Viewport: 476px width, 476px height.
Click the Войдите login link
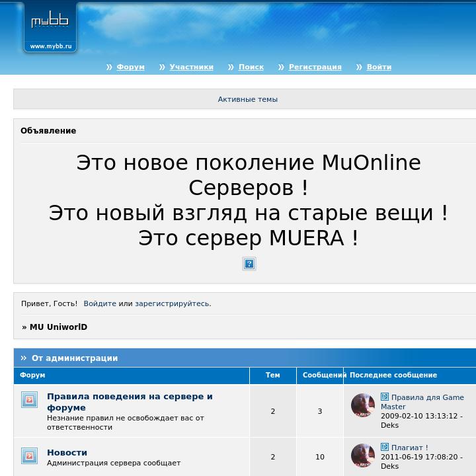pyautogui.click(x=100, y=303)
